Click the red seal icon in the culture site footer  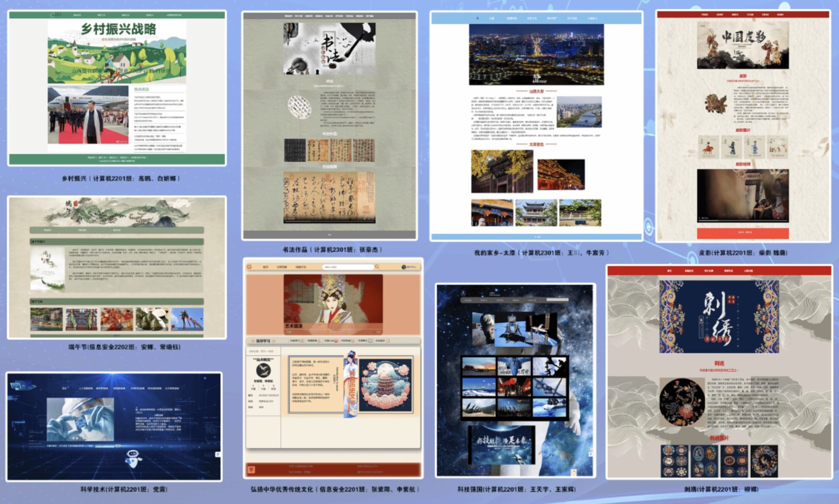[251, 469]
